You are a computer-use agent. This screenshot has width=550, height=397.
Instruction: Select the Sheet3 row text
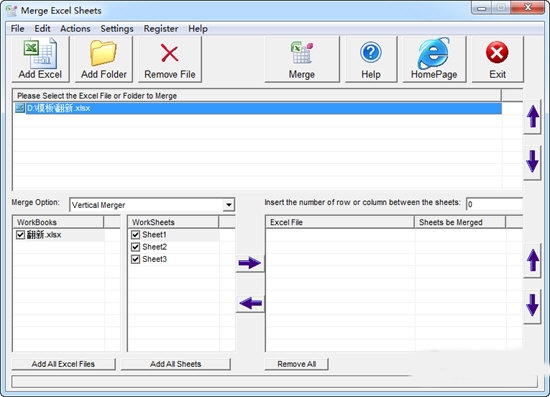pos(154,259)
